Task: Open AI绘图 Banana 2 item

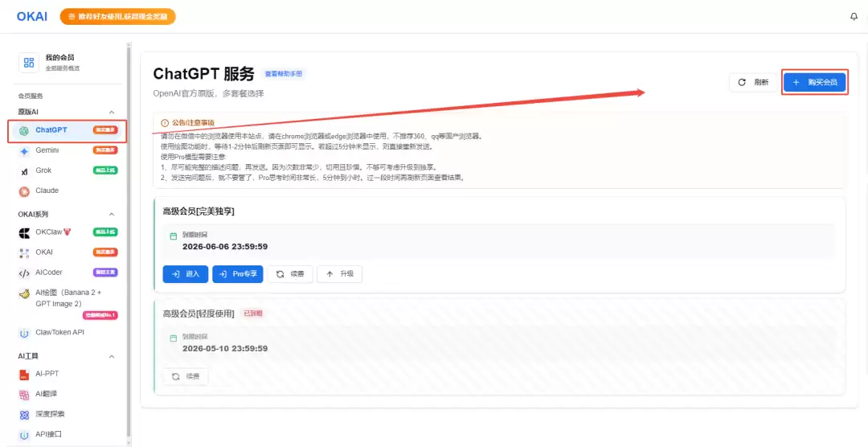Action: tap(67, 302)
